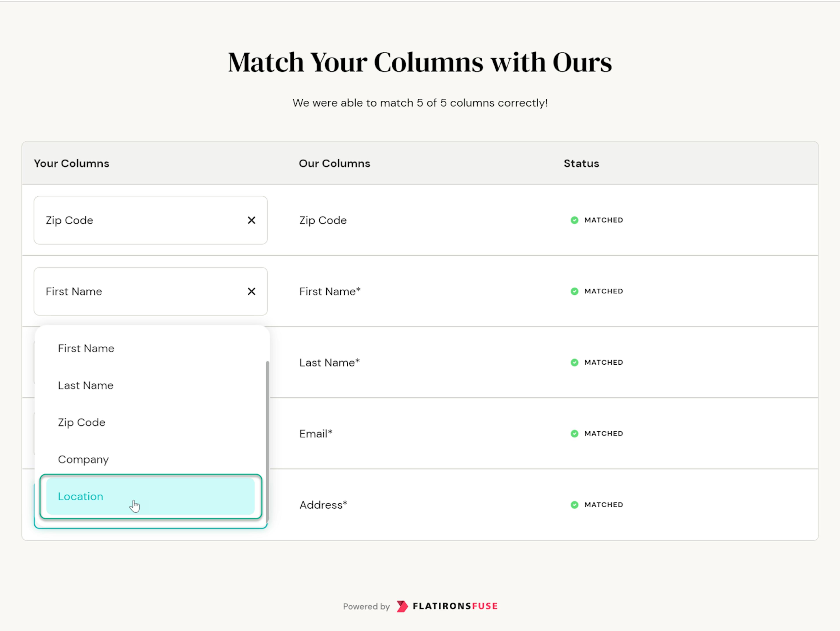
Task: Click the red Flatirons Fuse logo icon
Action: [402, 606]
